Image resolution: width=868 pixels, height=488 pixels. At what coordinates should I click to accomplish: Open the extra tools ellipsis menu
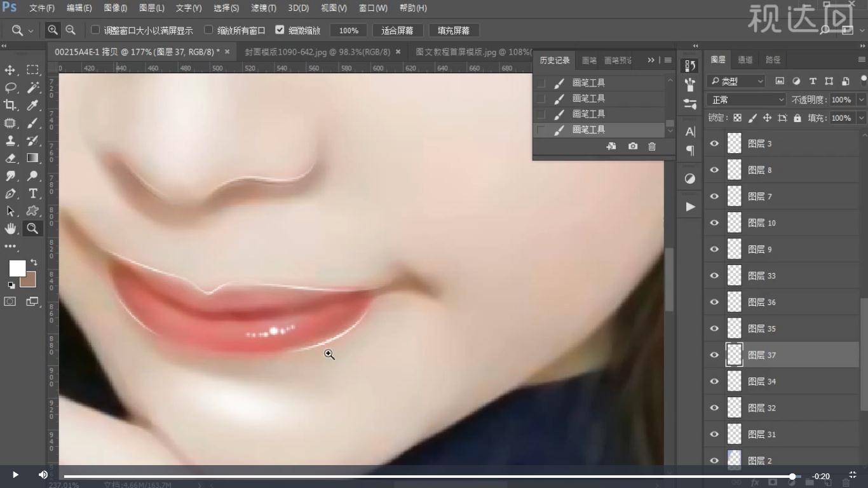tap(10, 247)
